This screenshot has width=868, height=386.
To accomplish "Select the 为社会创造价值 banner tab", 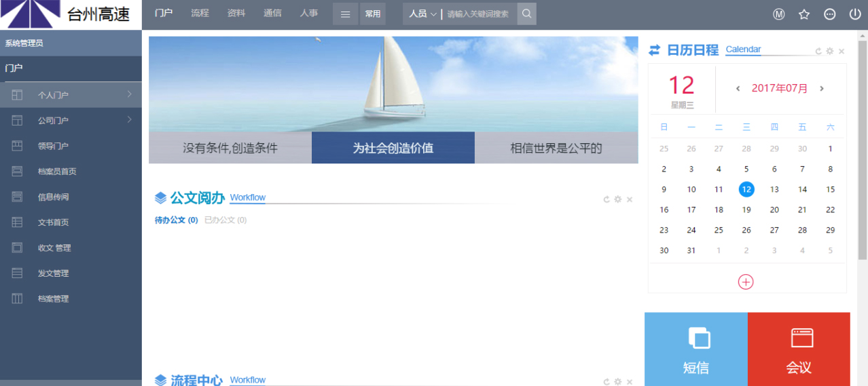I will [393, 148].
